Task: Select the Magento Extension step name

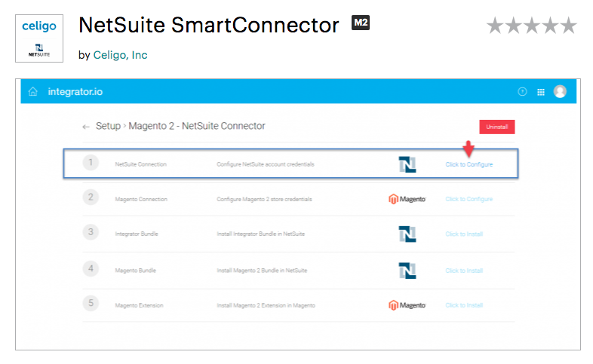Action: (139, 305)
